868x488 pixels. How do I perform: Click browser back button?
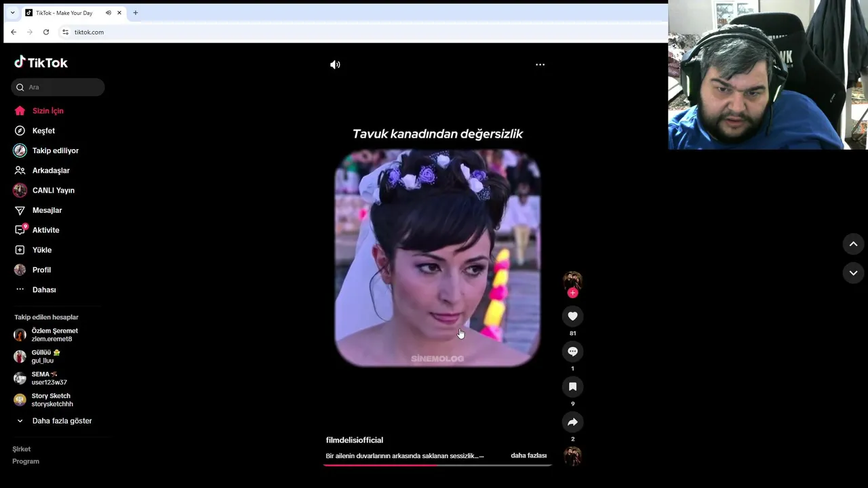pos(14,32)
